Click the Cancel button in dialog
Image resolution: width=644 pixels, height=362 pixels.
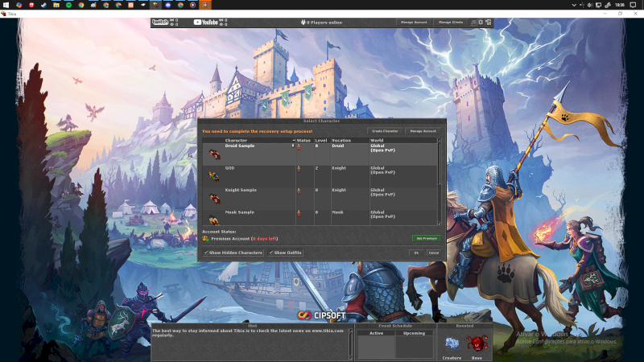click(434, 253)
